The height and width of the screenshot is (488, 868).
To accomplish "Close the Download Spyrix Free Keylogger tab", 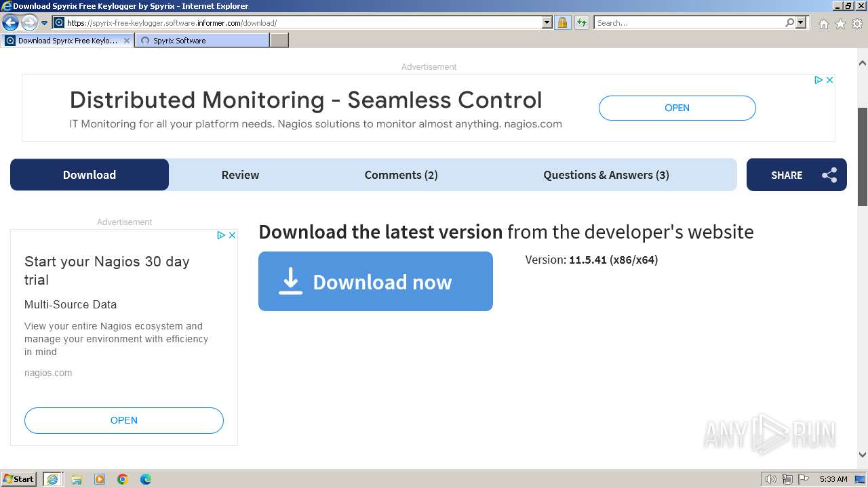I will coord(127,41).
